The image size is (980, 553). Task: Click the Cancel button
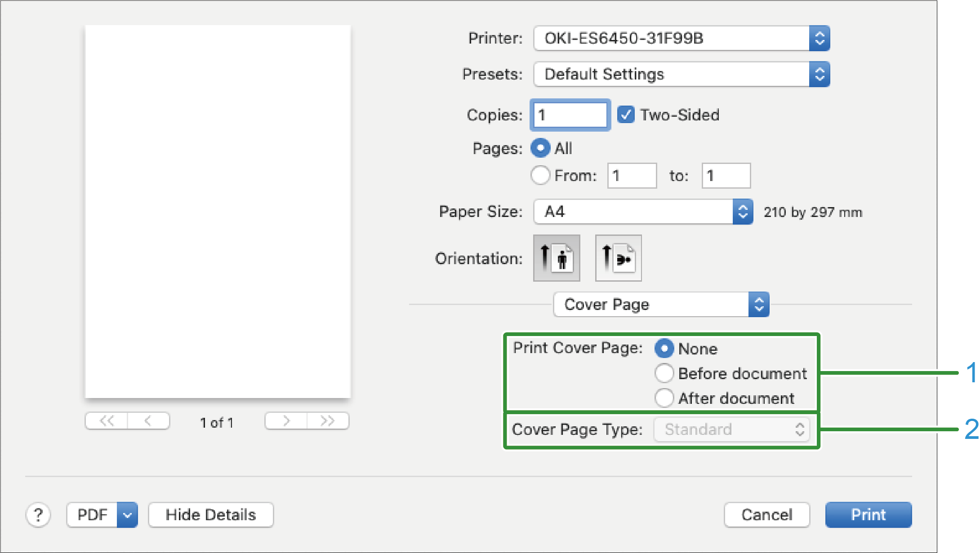[767, 515]
